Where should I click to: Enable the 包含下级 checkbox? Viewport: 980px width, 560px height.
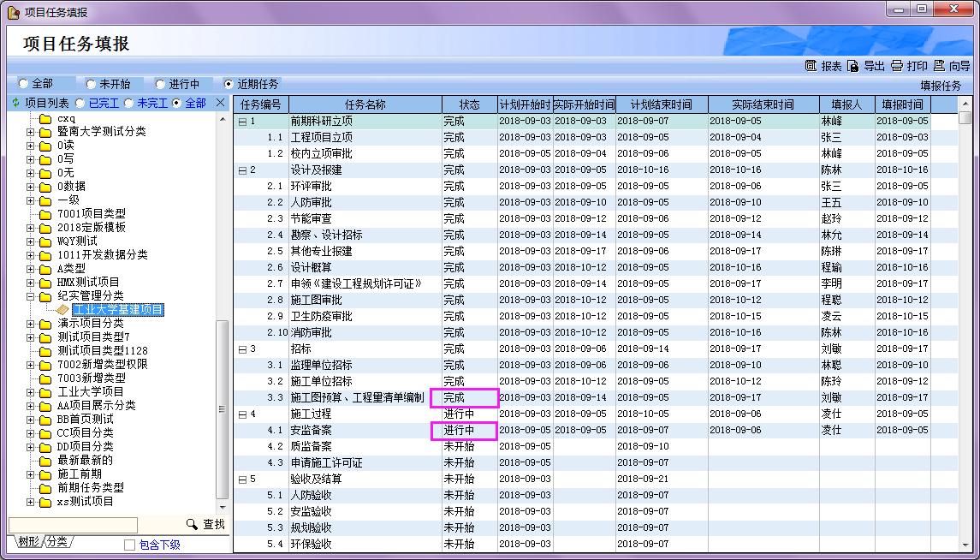129,545
